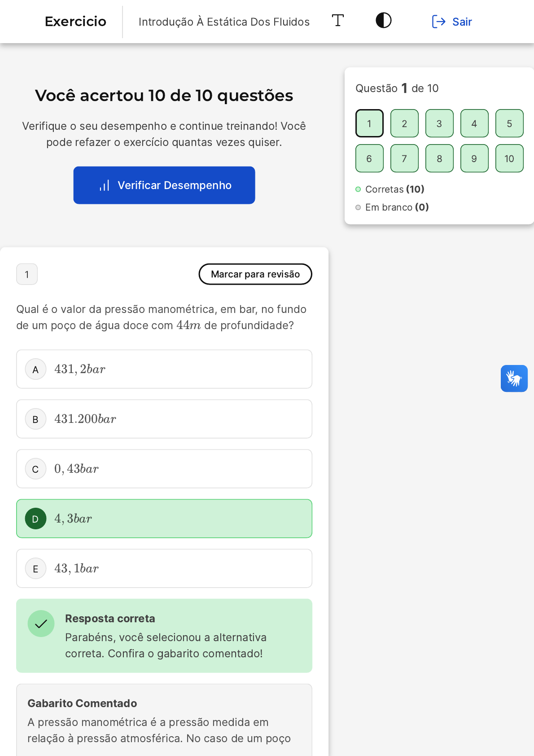
Task: Click the Sair exit icon
Action: click(438, 22)
